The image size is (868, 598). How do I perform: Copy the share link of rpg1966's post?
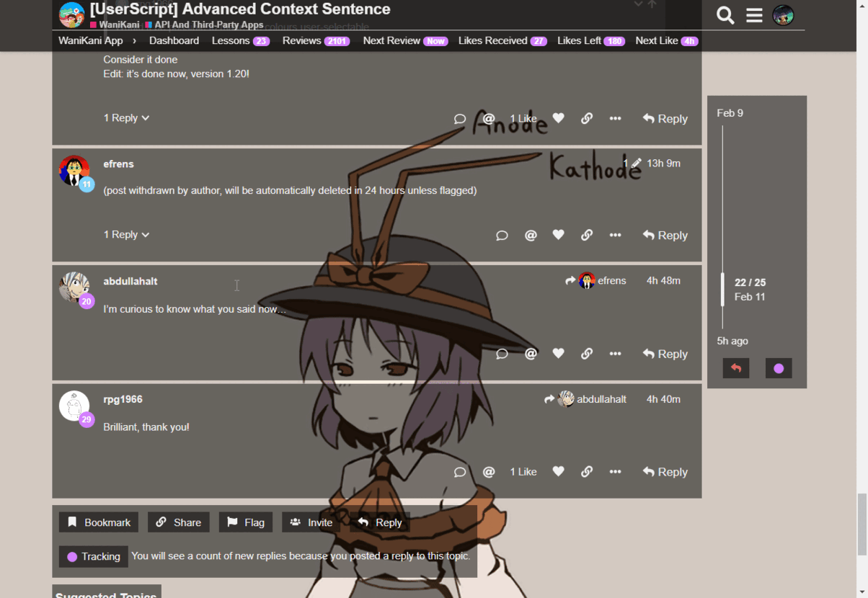point(587,472)
